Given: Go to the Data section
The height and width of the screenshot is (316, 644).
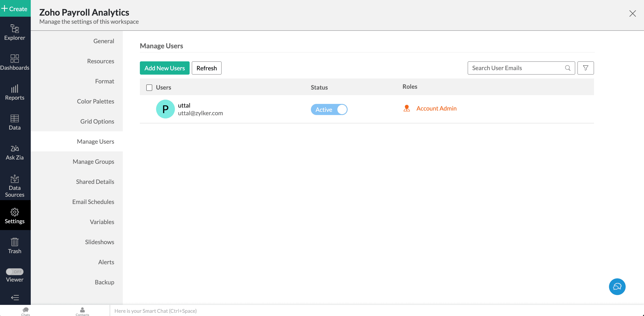Looking at the screenshot, I should click(x=15, y=122).
